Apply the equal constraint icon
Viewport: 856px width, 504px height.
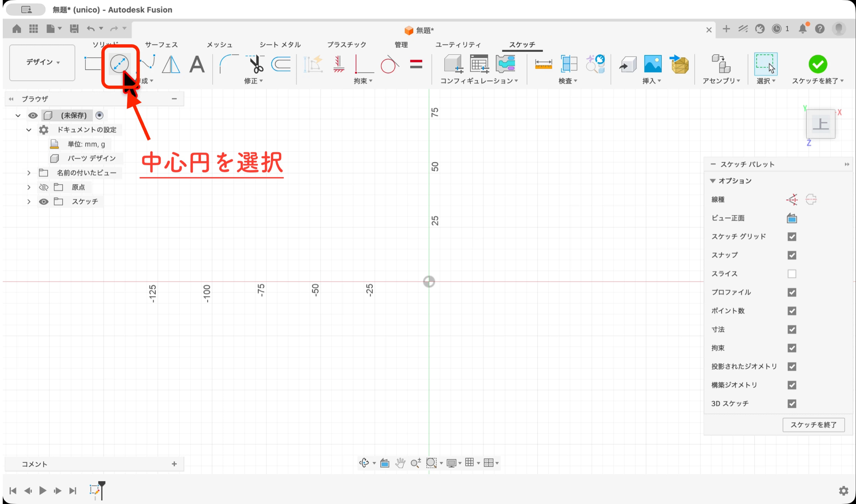(416, 64)
